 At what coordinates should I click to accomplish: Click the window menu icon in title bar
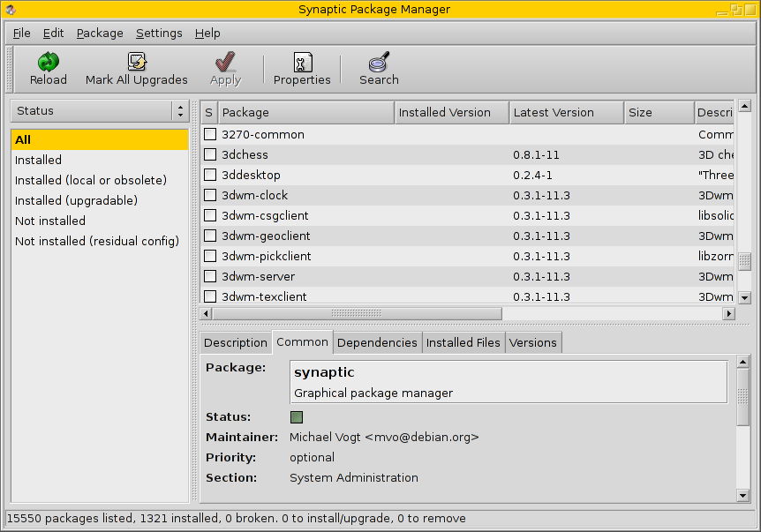(x=10, y=10)
